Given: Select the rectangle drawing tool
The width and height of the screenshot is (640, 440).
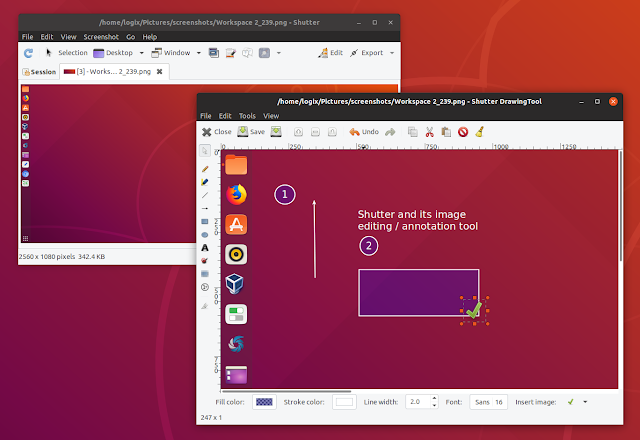Looking at the screenshot, I should pyautogui.click(x=205, y=222).
